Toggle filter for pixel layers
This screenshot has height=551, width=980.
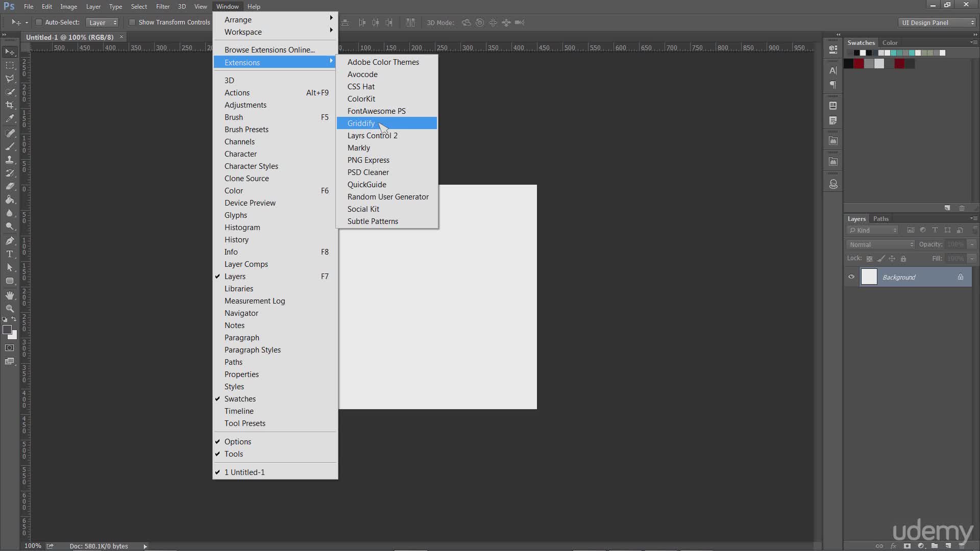pyautogui.click(x=911, y=230)
